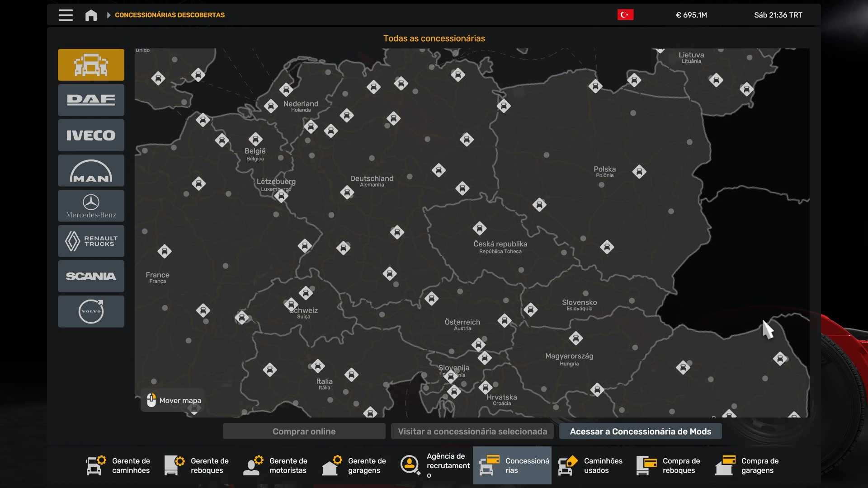Screen dimensions: 868x488
Task: Click Acessar a Concessionária de Mods
Action: coord(640,432)
